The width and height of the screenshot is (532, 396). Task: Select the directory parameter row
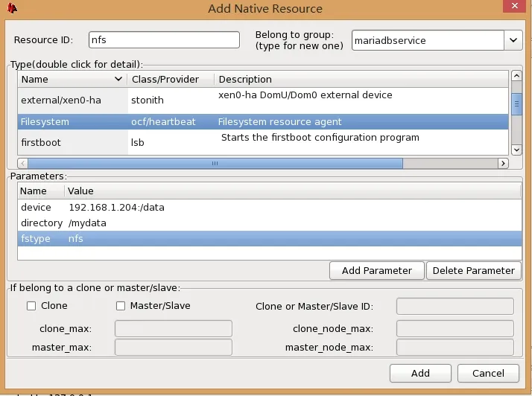[x=270, y=223]
